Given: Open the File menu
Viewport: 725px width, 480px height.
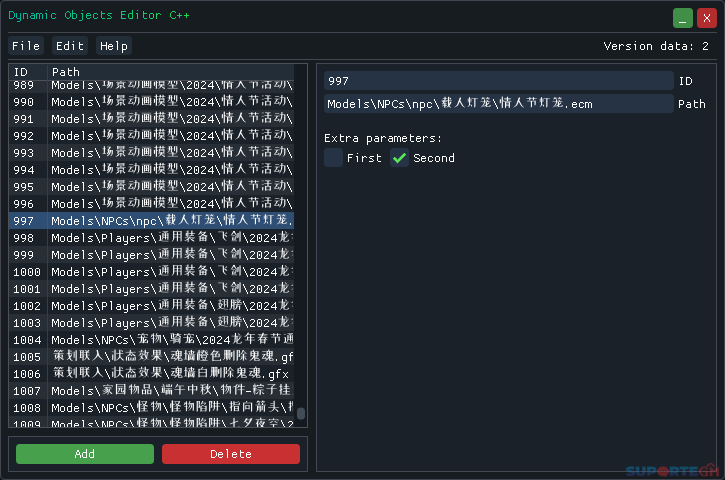Looking at the screenshot, I should [x=26, y=46].
